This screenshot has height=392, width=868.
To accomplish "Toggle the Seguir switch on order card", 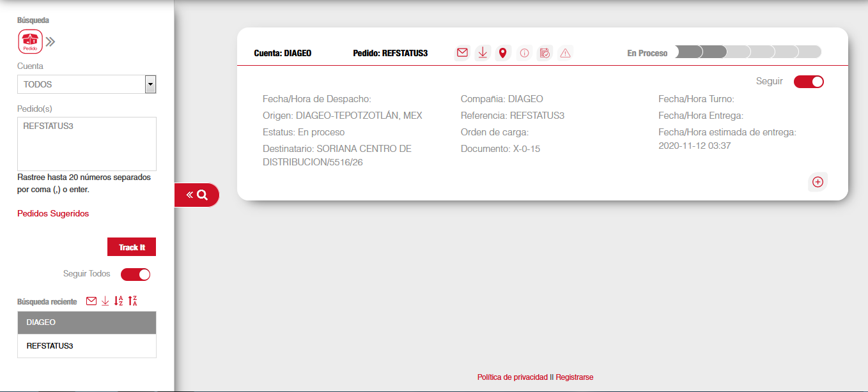I will coord(809,82).
